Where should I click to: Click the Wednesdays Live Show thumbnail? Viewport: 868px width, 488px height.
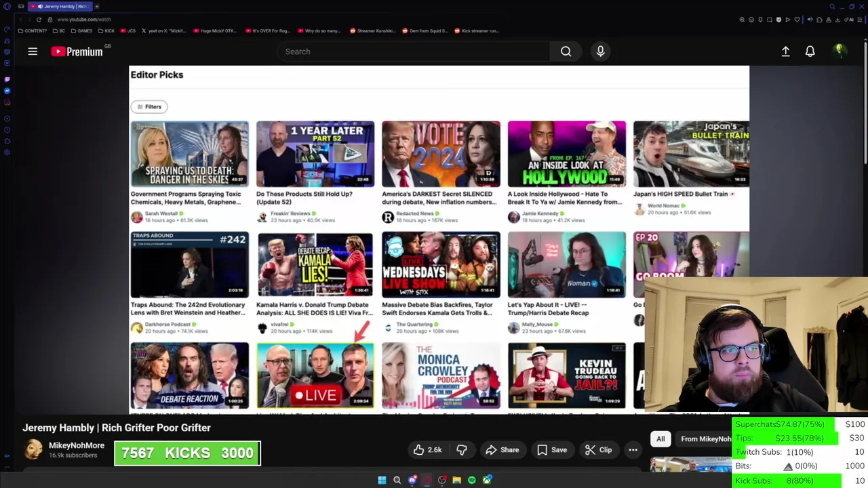pyautogui.click(x=441, y=265)
